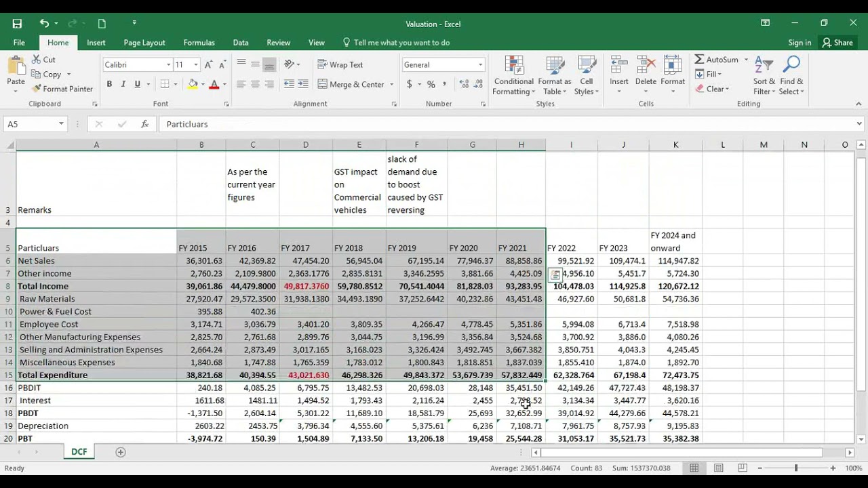This screenshot has width=868, height=488.
Task: Click the Paste Options smart tag near row 7
Action: coord(555,274)
